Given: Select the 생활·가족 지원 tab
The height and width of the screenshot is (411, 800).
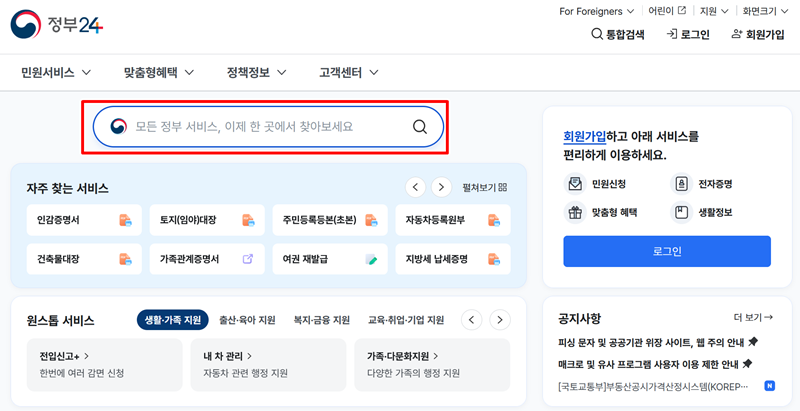Looking at the screenshot, I should [x=172, y=320].
